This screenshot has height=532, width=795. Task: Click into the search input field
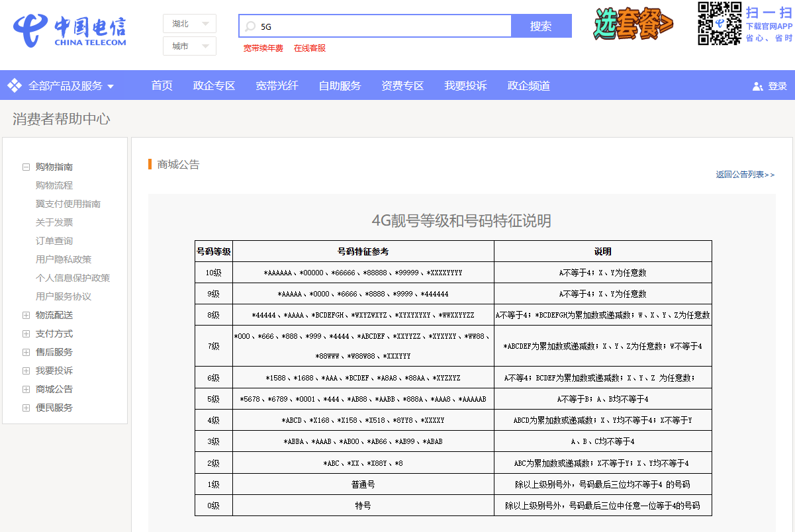[x=384, y=26]
